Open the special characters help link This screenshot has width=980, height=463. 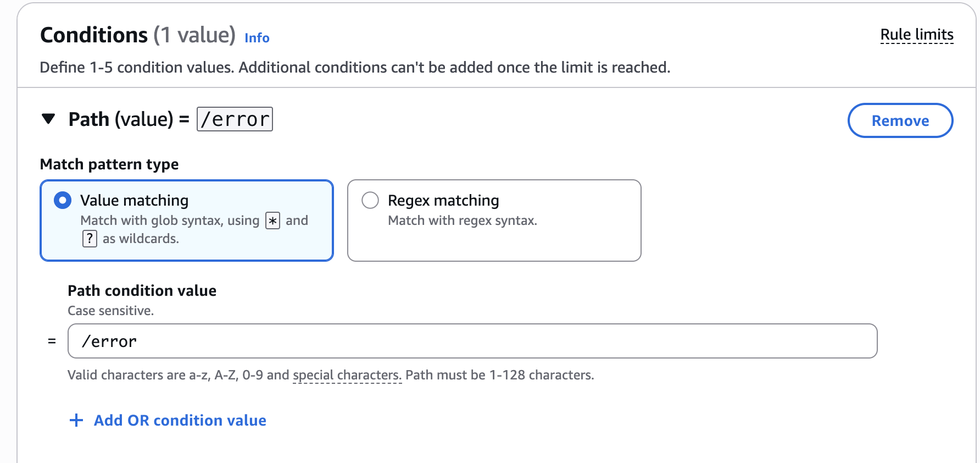(x=347, y=375)
